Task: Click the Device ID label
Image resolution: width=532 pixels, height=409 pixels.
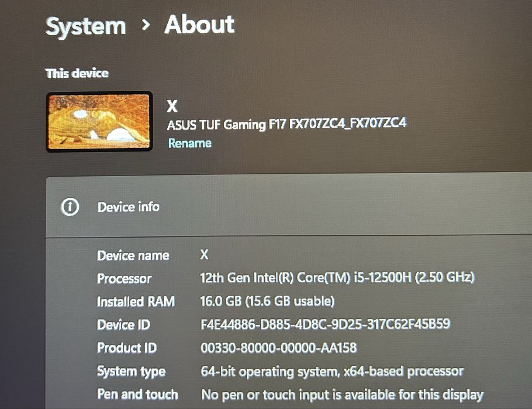Action: coord(123,325)
